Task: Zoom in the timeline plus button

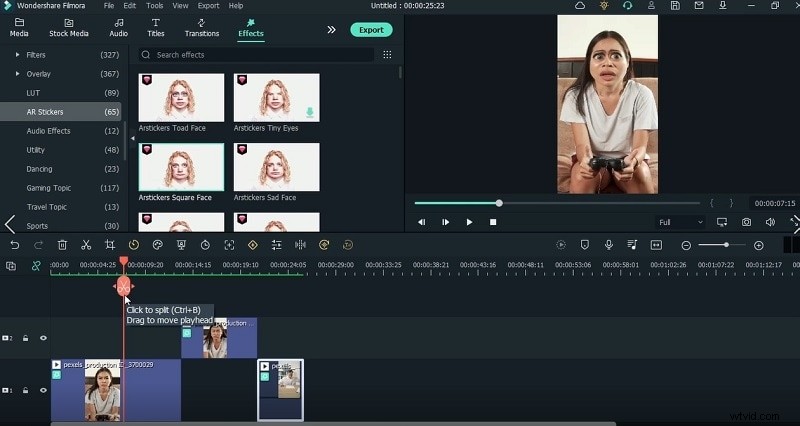Action: click(759, 246)
